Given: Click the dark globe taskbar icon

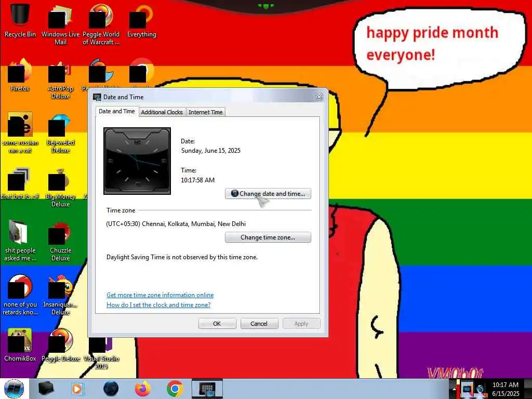Looking at the screenshot, I should point(111,389).
